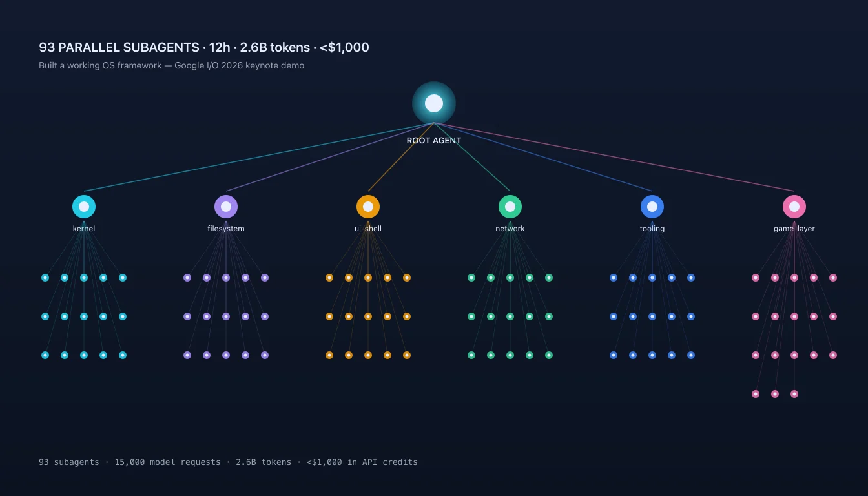The height and width of the screenshot is (496, 868).
Task: Select the green network node
Action: (510, 207)
